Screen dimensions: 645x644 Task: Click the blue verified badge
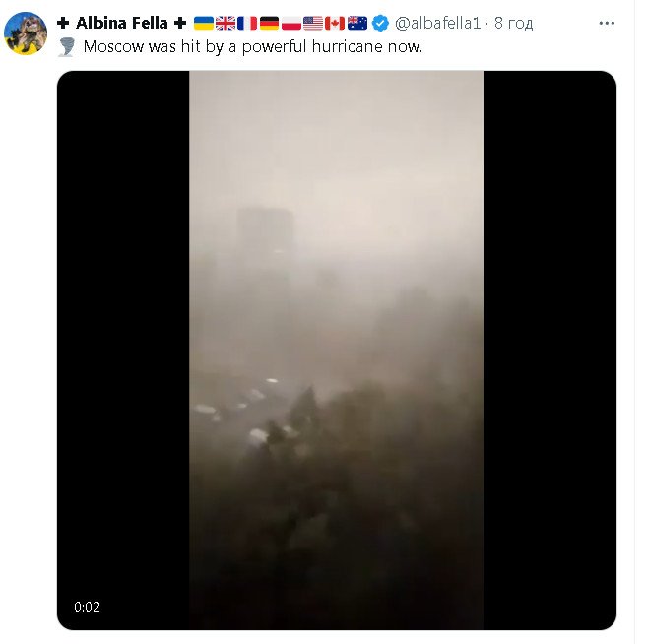coord(380,23)
